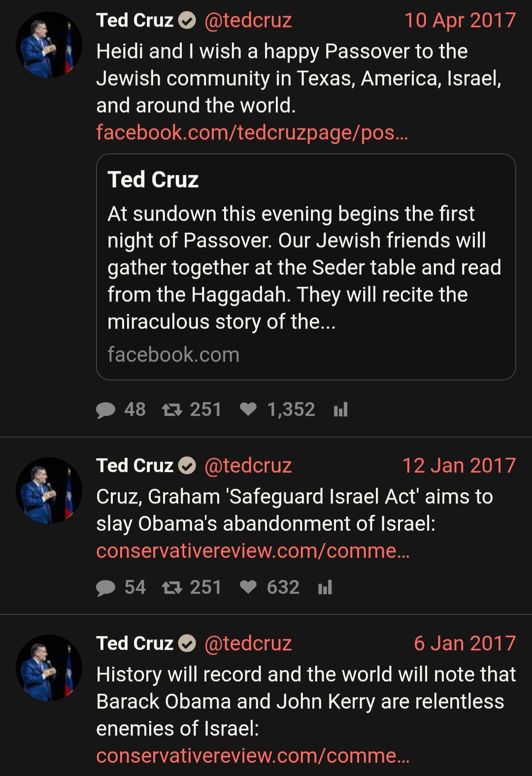Open the Facebook preview card titled Ted Cruz

point(306,267)
